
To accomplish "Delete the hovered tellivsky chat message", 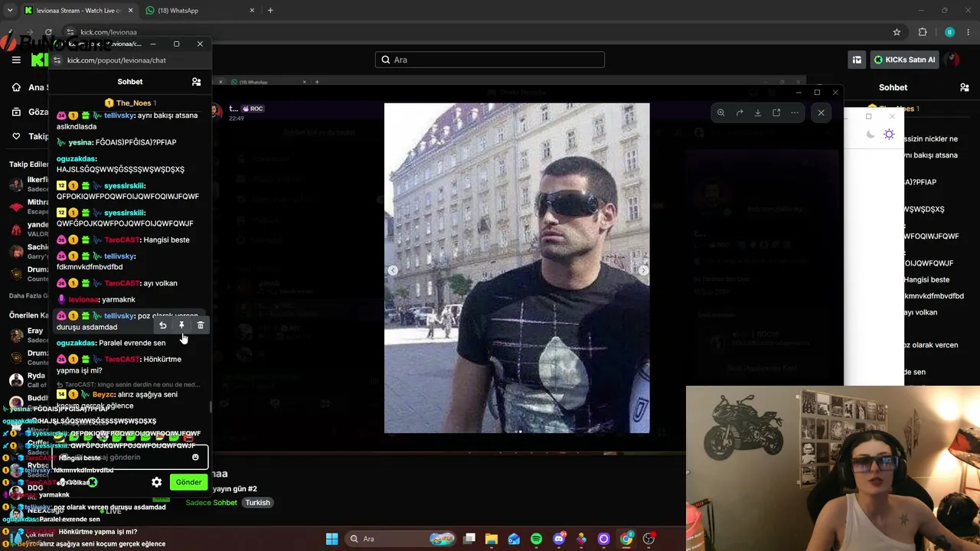I will 201,325.
